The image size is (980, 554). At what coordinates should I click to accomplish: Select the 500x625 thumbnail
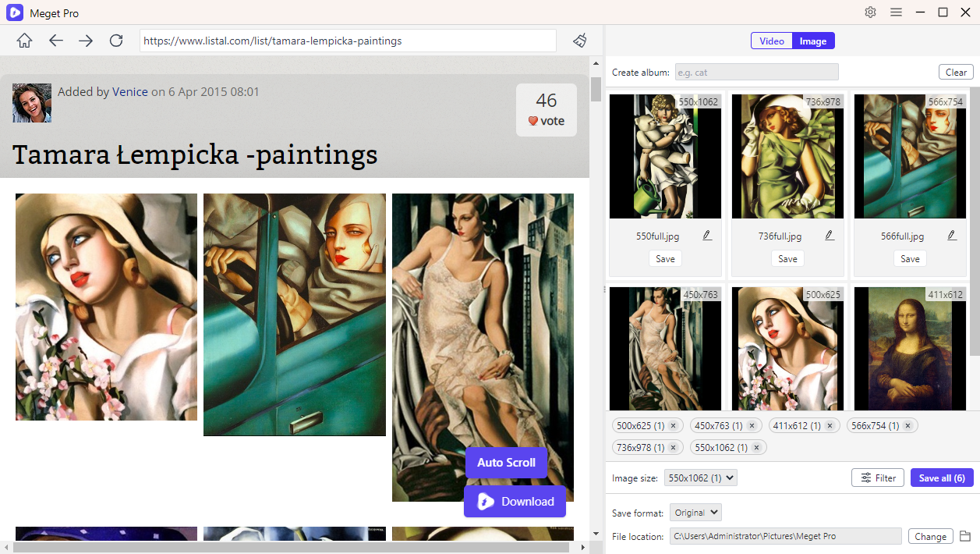[x=787, y=348]
